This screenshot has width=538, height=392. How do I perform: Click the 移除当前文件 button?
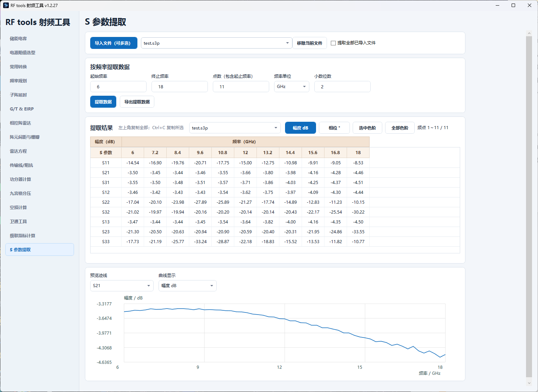[310, 43]
